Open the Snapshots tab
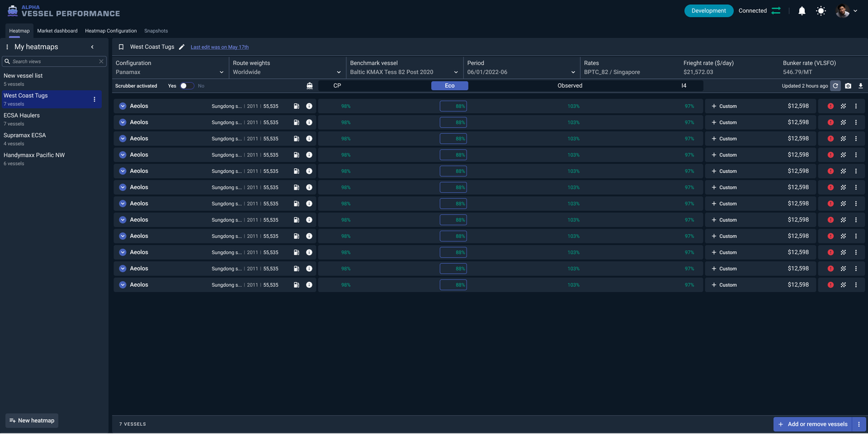Viewport: 868px width, 436px height. [x=156, y=31]
